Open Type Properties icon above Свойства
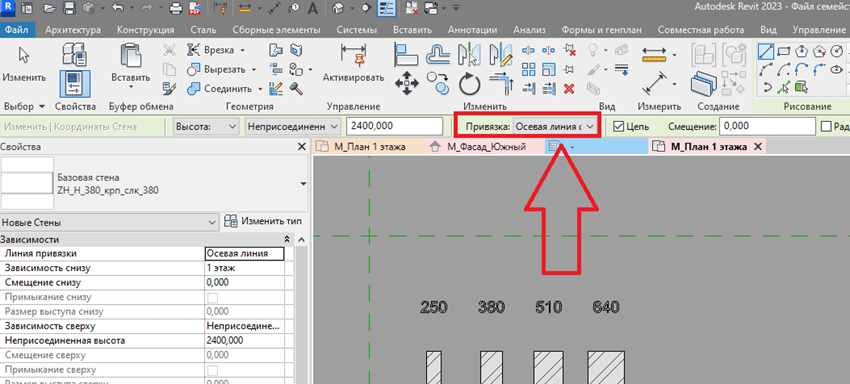The image size is (850, 384). (x=74, y=54)
